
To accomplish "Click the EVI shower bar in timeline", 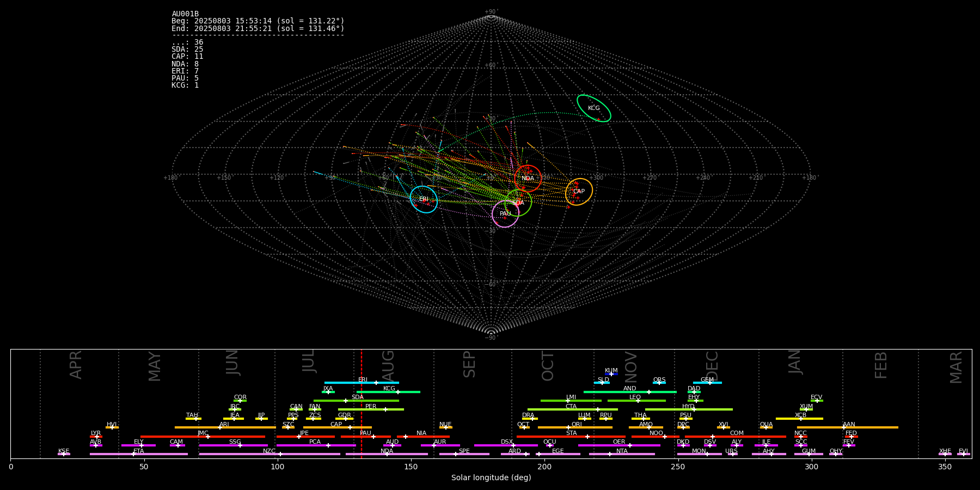I will tap(964, 454).
